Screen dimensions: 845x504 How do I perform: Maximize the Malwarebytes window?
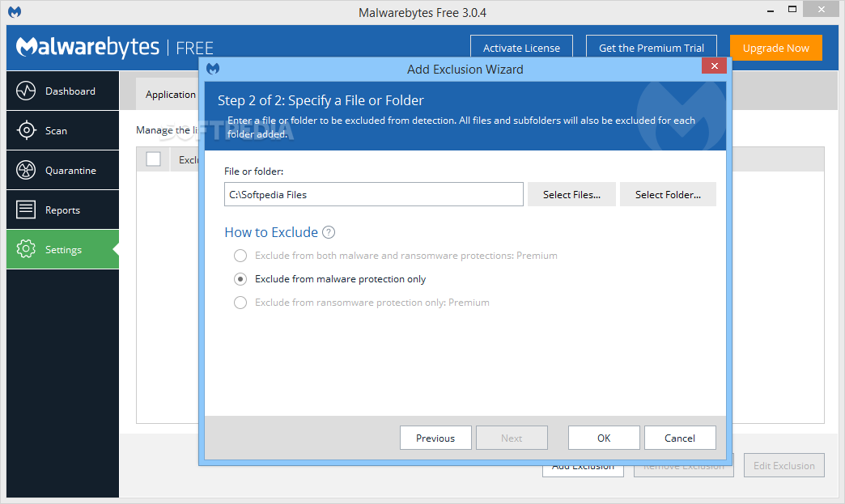pos(792,9)
